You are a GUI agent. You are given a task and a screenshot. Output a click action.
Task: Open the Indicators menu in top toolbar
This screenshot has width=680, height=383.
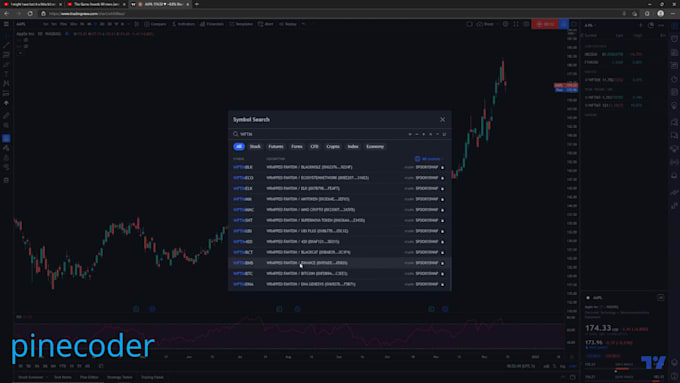pos(183,24)
